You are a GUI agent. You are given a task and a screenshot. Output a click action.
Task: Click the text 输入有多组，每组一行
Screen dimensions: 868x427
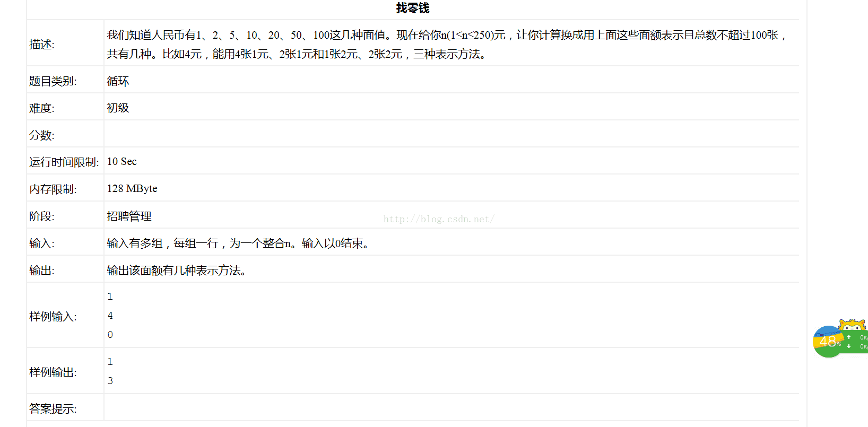[x=162, y=243]
